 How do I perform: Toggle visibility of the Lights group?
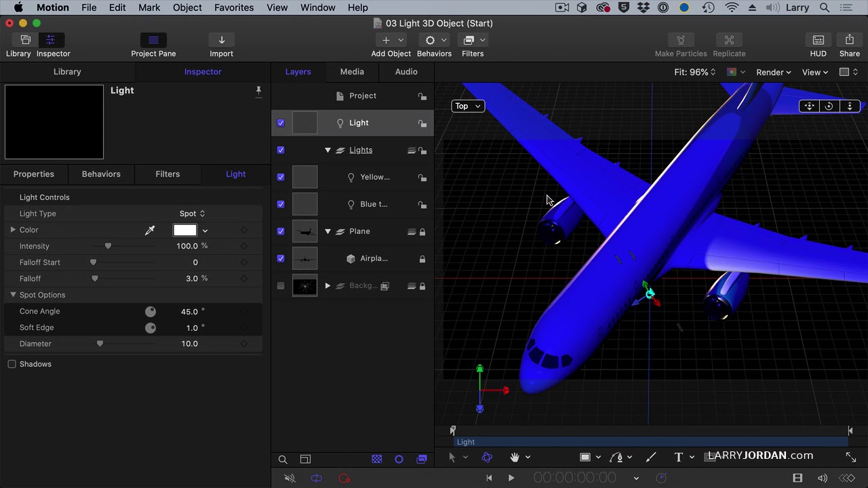click(281, 150)
